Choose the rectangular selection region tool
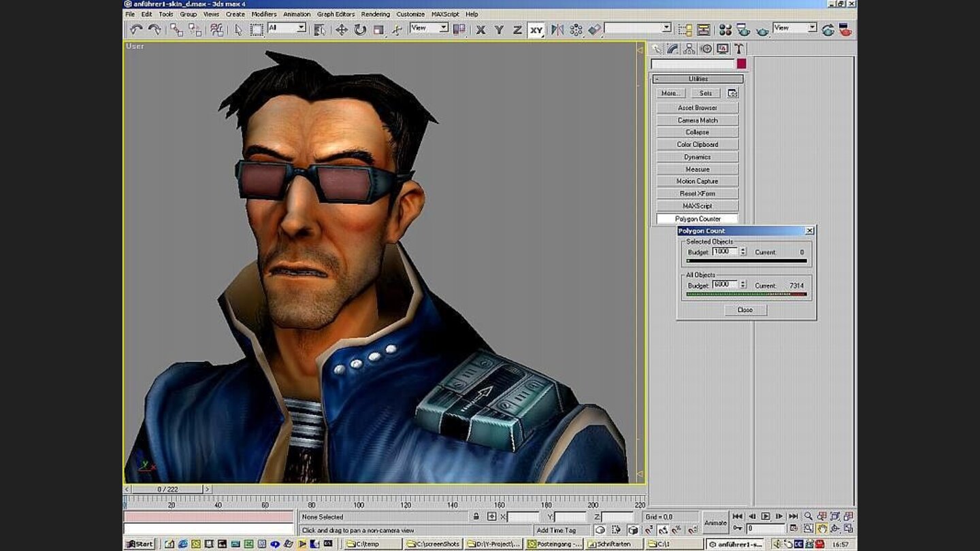This screenshot has height=551, width=980. [257, 29]
